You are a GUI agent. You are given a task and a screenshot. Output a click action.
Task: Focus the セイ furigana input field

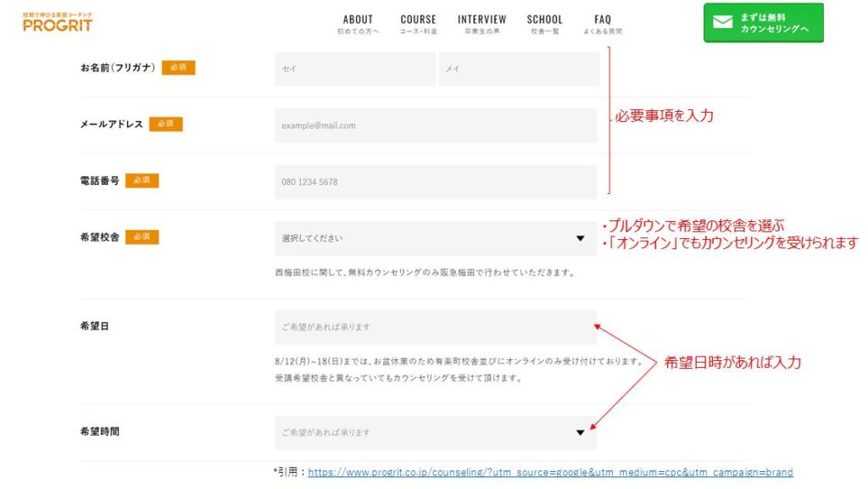coord(354,69)
